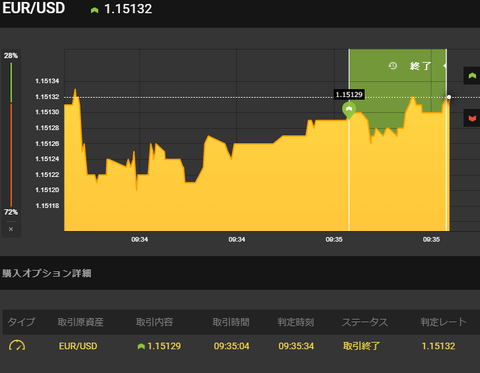Close the sentiment bar with the x

pyautogui.click(x=11, y=229)
